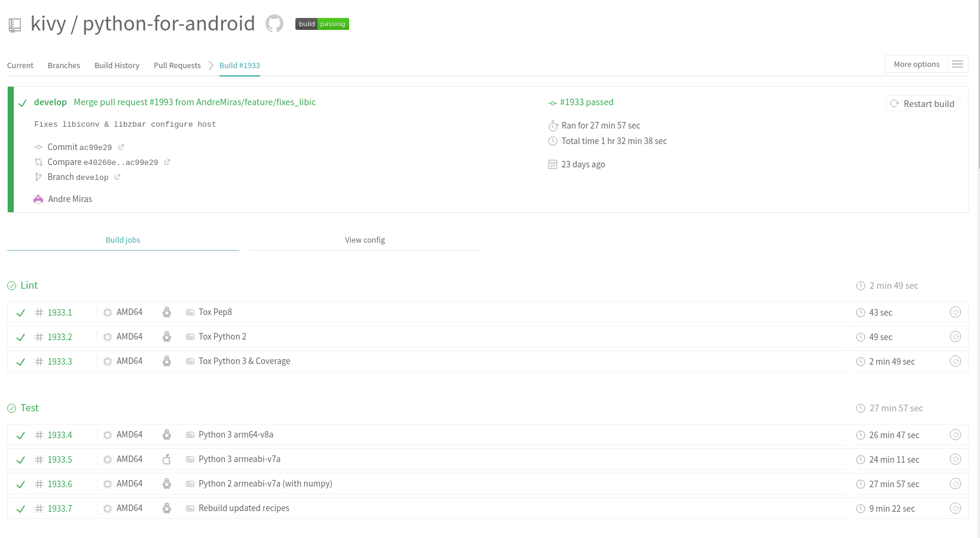
Task: Click the Branch develop link
Action: (x=78, y=177)
